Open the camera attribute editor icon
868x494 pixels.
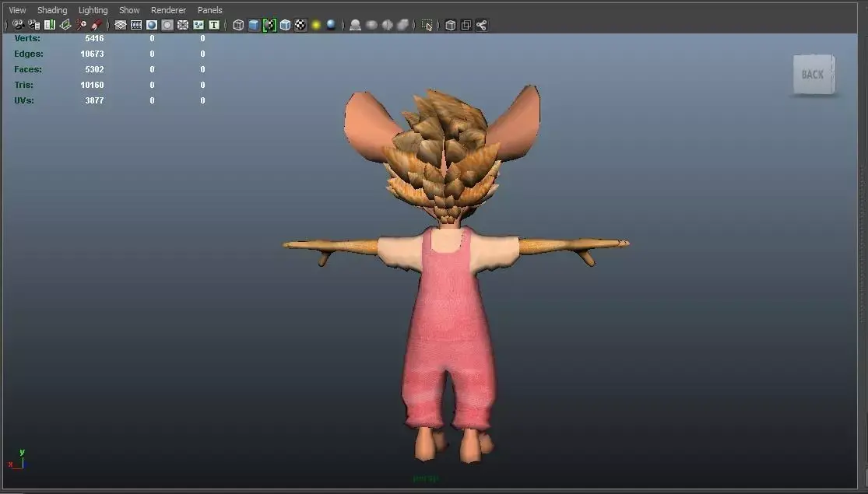34,25
